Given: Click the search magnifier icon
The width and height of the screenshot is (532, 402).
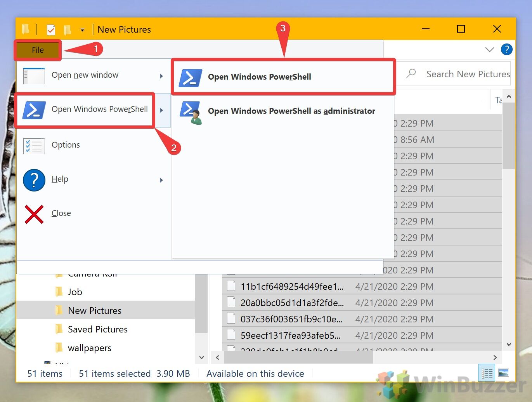Looking at the screenshot, I should coord(411,73).
